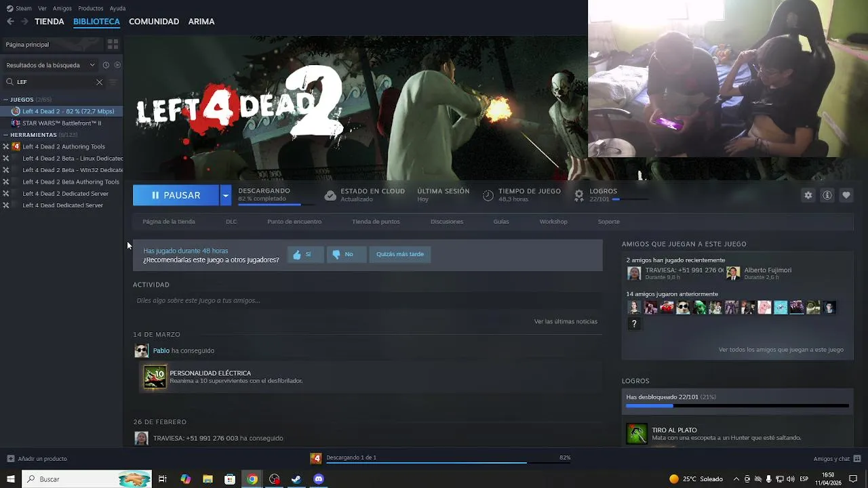Sort library by recent activity clock icon
This screenshot has height=488, width=868.
(106, 65)
